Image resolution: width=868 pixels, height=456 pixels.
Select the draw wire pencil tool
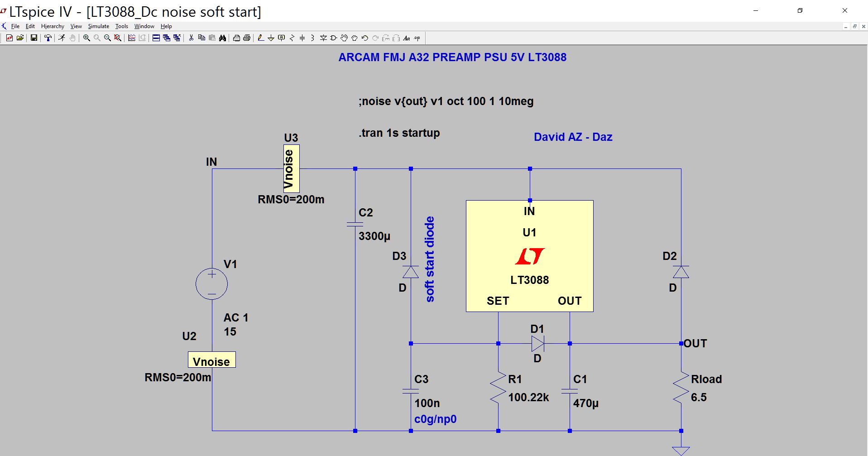[x=260, y=38]
